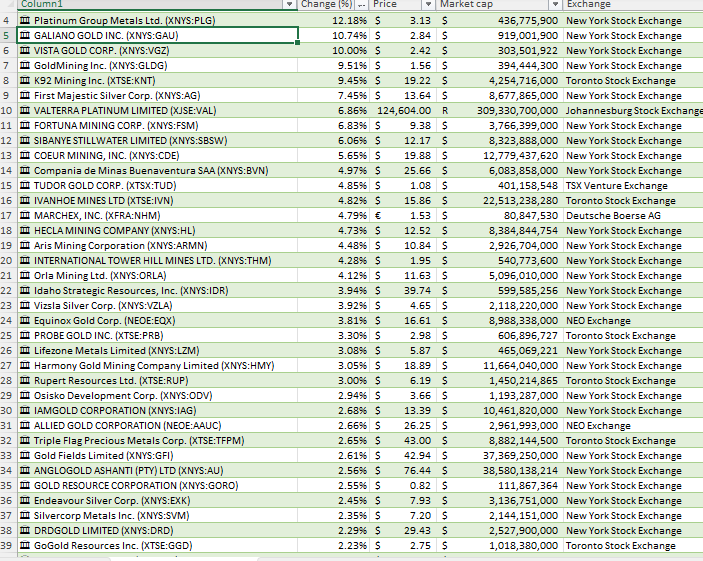Image resolution: width=703 pixels, height=561 pixels.
Task: Open the Column1 filter dropdown arrow
Action: click(290, 4)
